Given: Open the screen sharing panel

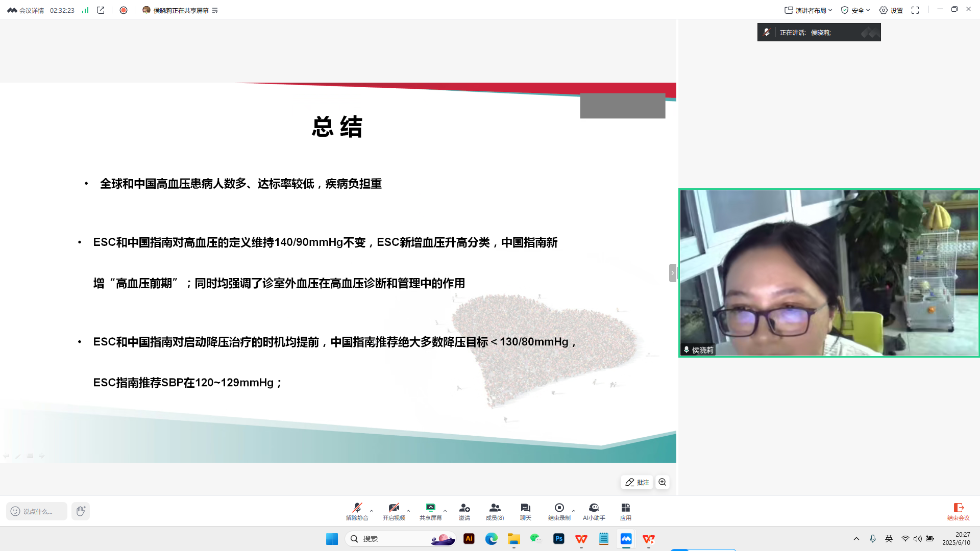Looking at the screenshot, I should (431, 510).
